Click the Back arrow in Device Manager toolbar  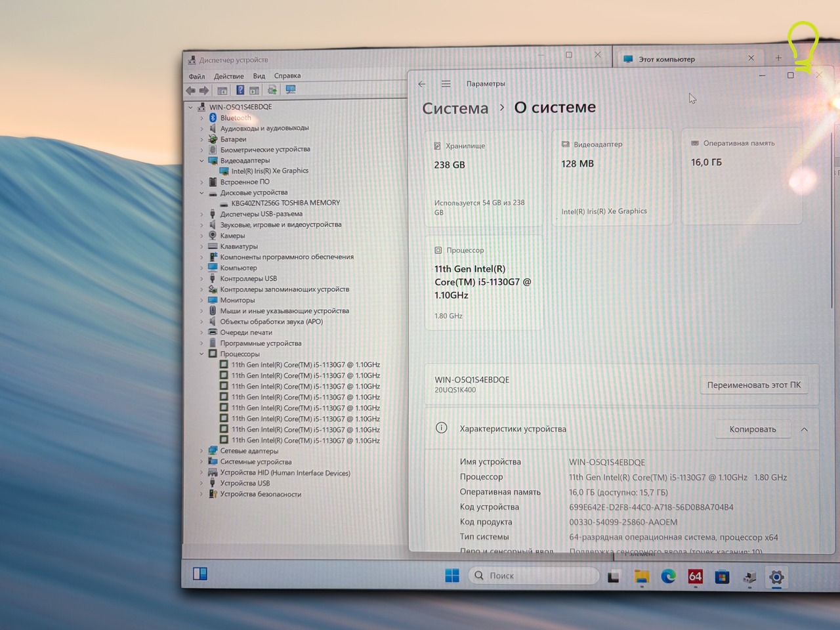191,91
